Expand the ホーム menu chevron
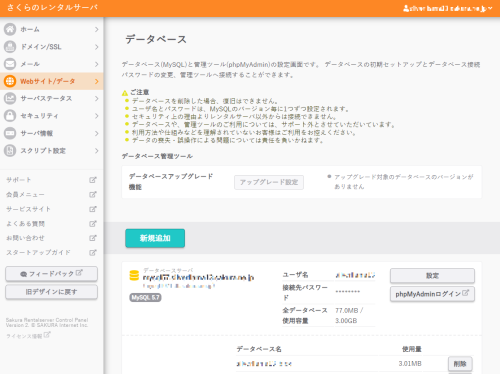 96,29
